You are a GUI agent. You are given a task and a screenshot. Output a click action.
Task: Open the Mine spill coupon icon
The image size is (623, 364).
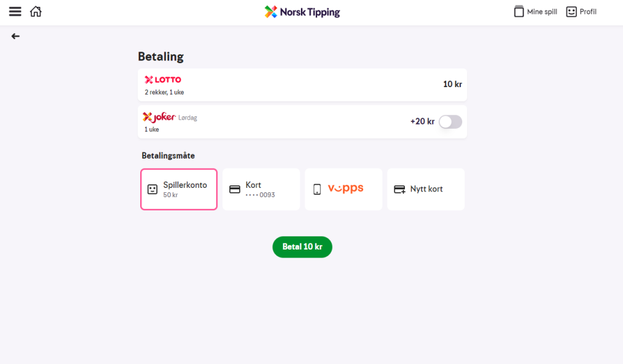(x=519, y=11)
